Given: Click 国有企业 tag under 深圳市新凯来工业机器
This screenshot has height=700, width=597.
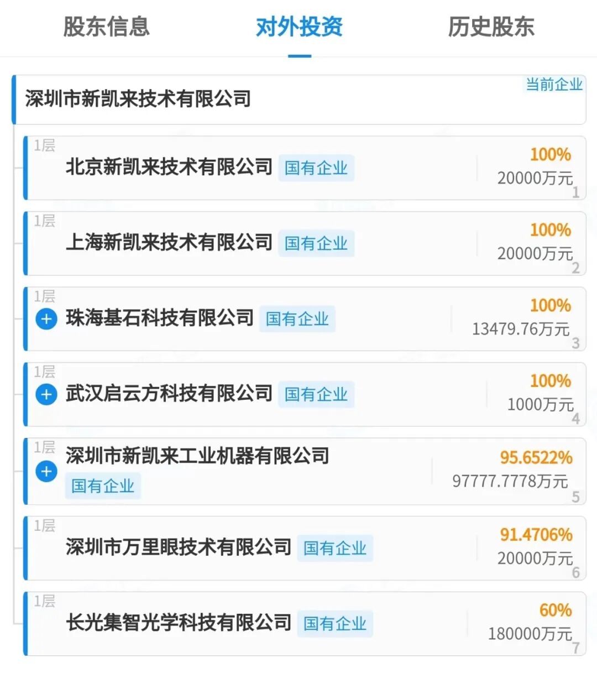Looking at the screenshot, I should 103,487.
